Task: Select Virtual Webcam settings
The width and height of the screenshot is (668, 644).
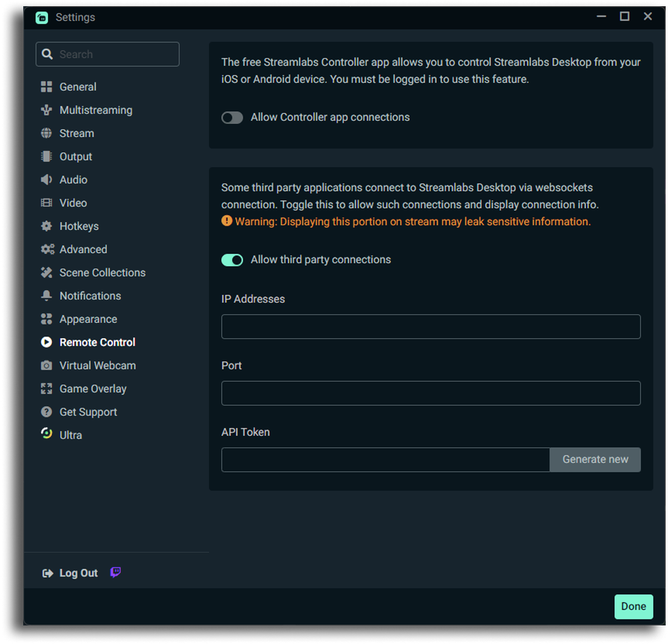Action: pyautogui.click(x=97, y=366)
